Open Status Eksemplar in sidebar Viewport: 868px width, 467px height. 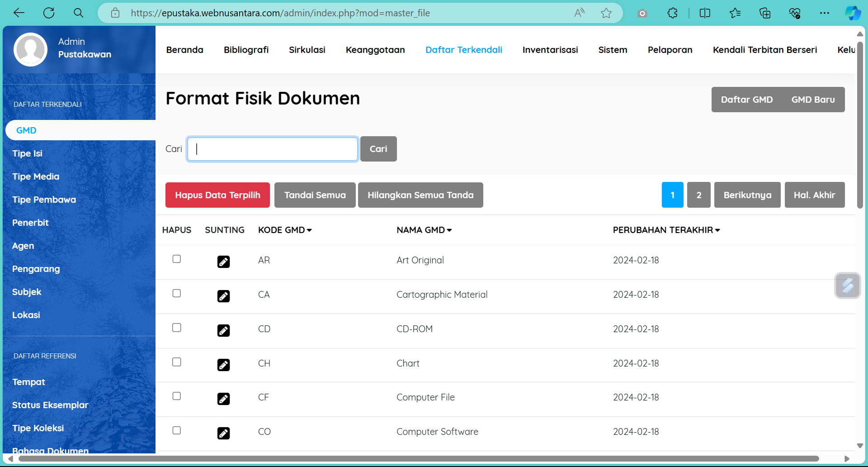[50, 405]
